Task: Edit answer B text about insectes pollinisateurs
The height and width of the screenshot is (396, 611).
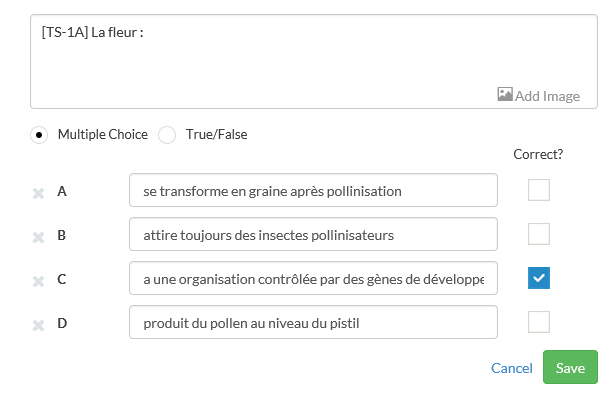Action: [313, 234]
